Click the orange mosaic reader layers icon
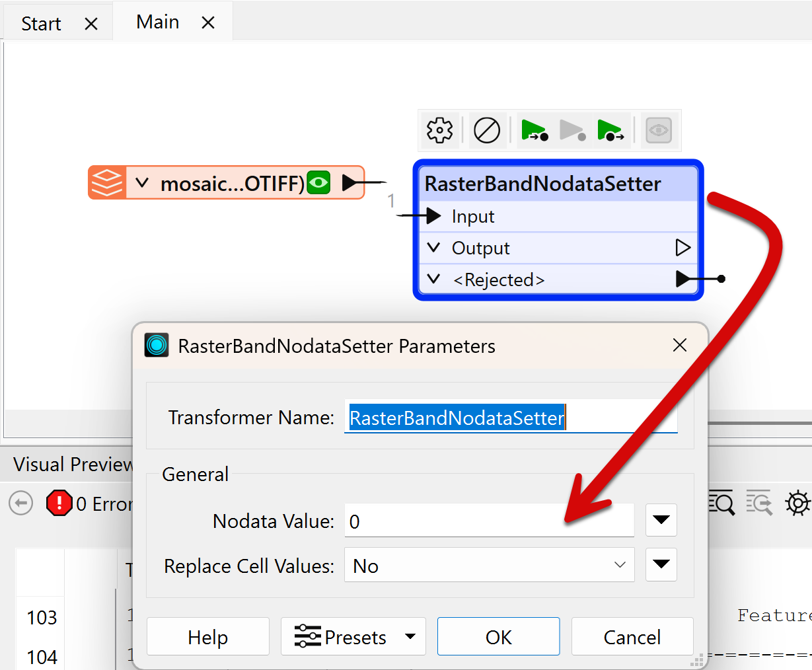812x670 pixels. tap(106, 182)
